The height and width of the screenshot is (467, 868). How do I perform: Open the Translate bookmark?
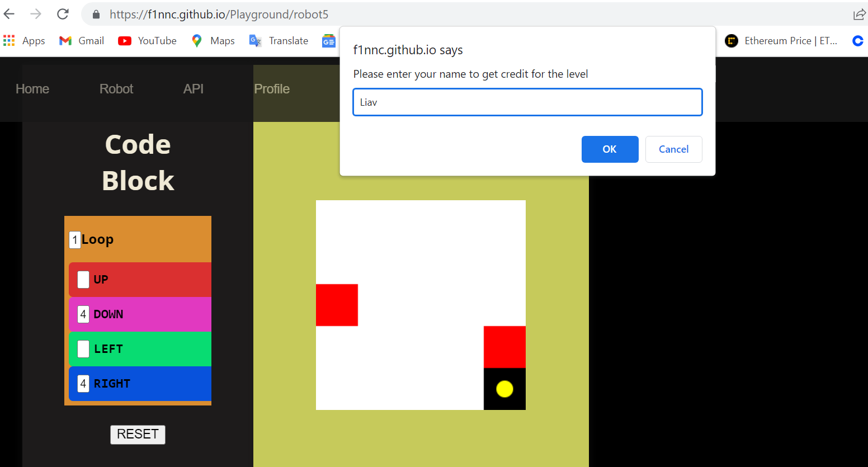pyautogui.click(x=278, y=40)
